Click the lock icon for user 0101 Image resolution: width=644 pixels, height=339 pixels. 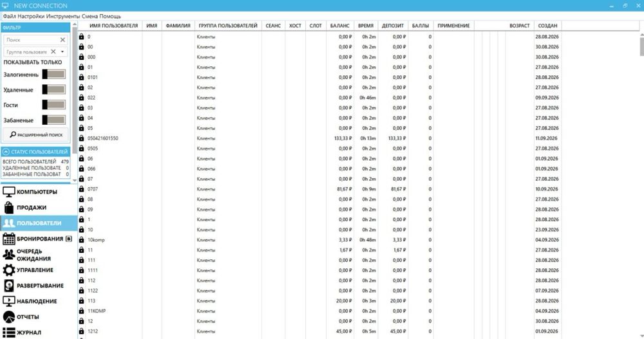pos(81,77)
